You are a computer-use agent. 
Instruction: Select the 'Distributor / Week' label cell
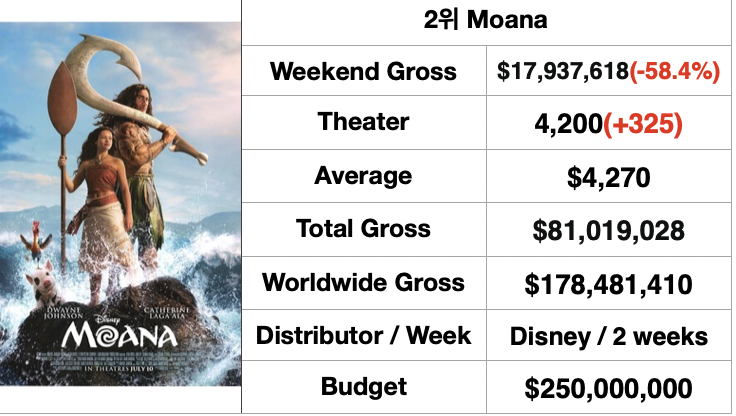[x=364, y=335]
